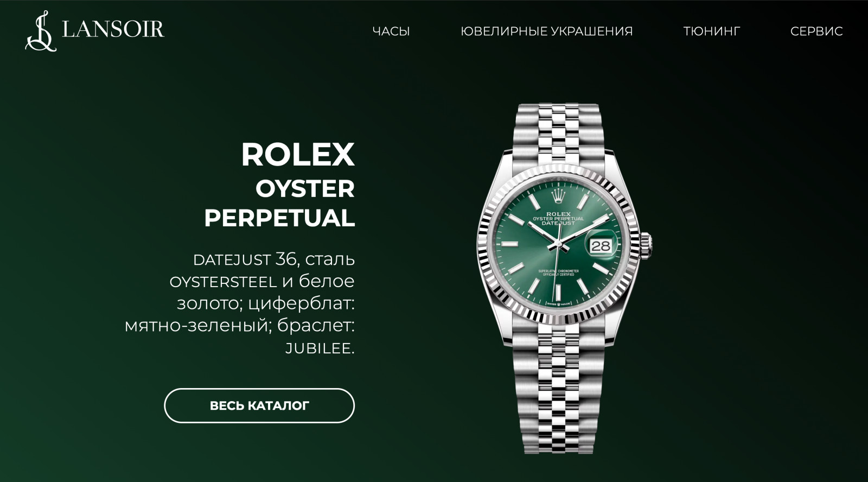Click the ВЕСЬ КАТАЛОГ button

pos(259,405)
